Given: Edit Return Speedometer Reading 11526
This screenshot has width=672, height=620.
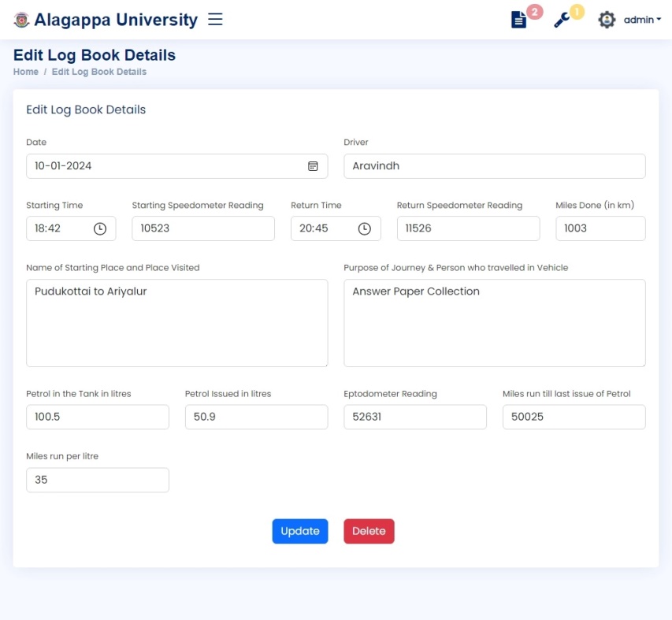Looking at the screenshot, I should click(x=469, y=228).
